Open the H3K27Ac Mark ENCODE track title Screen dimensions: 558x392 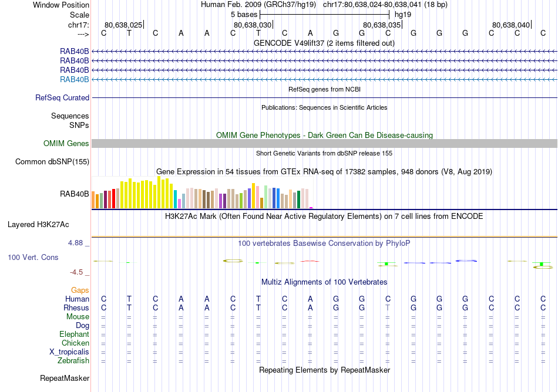pyautogui.click(x=324, y=216)
